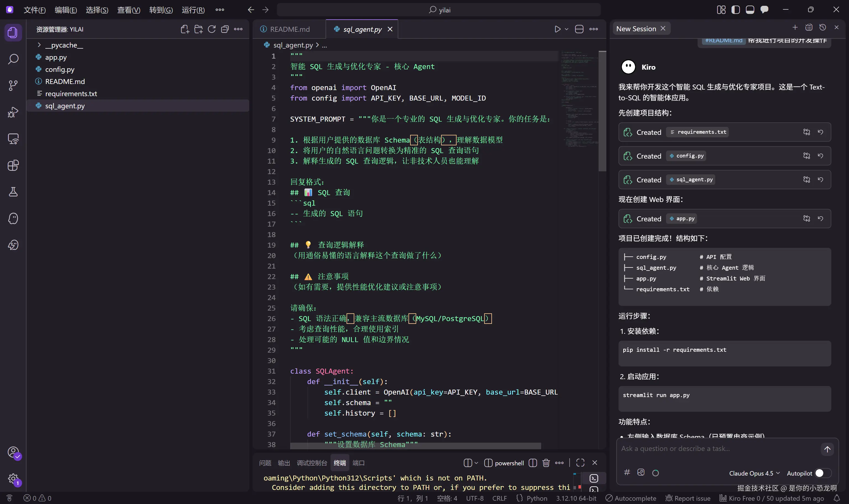
Task: Click the Python language mode in status bar
Action: (537, 498)
